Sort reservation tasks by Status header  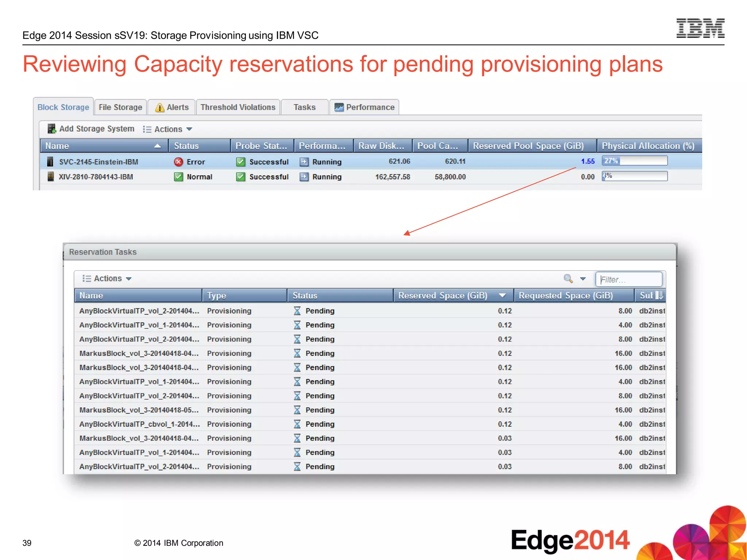(340, 295)
